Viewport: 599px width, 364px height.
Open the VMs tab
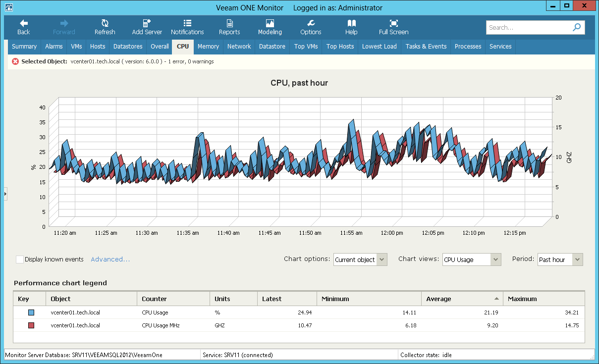click(x=76, y=47)
